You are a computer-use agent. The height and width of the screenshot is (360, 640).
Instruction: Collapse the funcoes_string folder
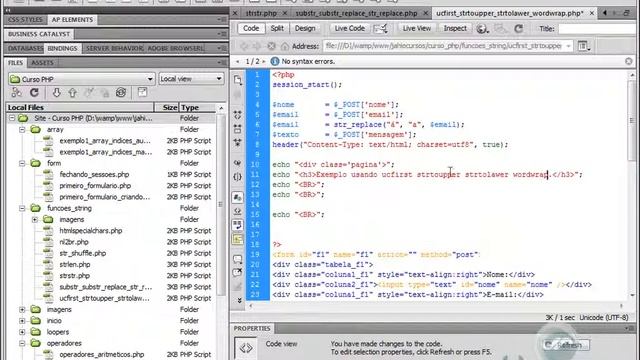(22, 208)
